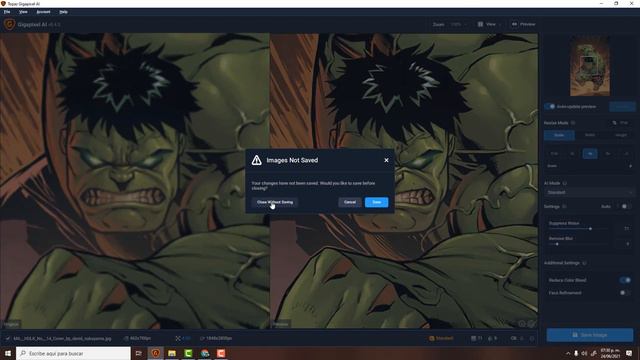Click the green Camtasia taskbar icon

pos(188,353)
